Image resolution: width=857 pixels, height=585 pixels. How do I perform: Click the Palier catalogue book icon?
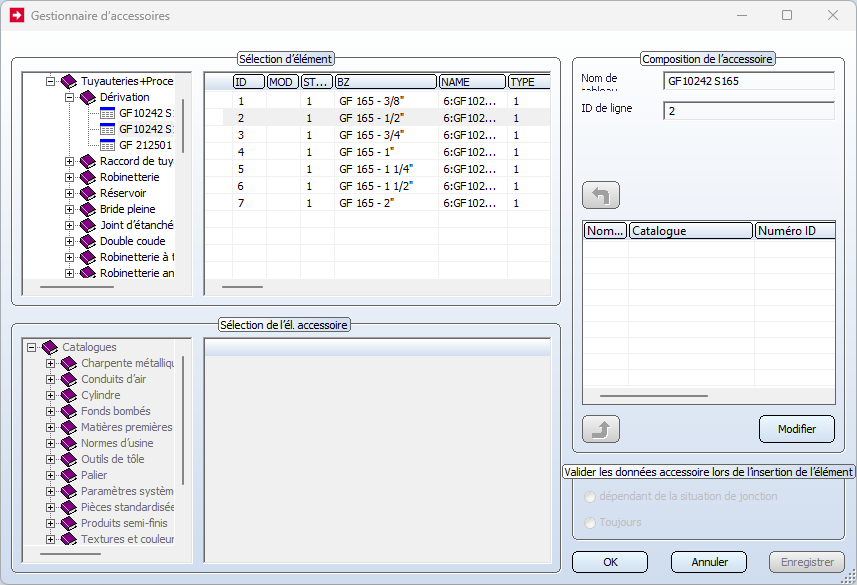point(69,475)
